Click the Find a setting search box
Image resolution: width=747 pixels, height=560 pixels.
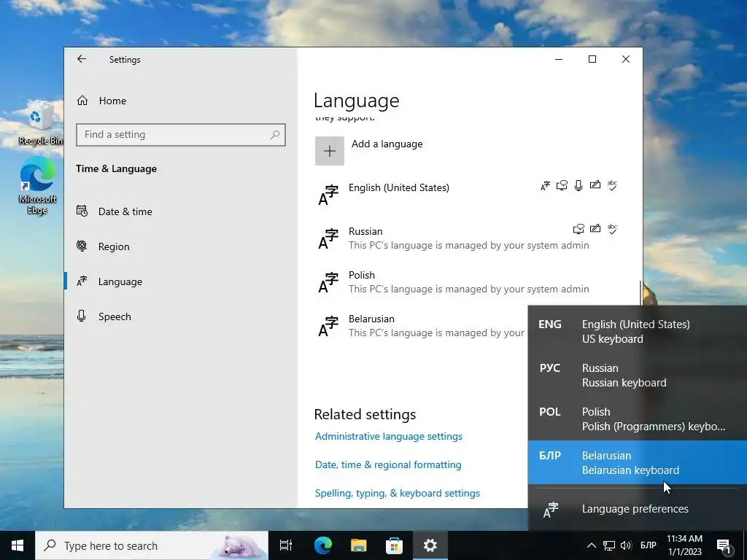coord(181,135)
